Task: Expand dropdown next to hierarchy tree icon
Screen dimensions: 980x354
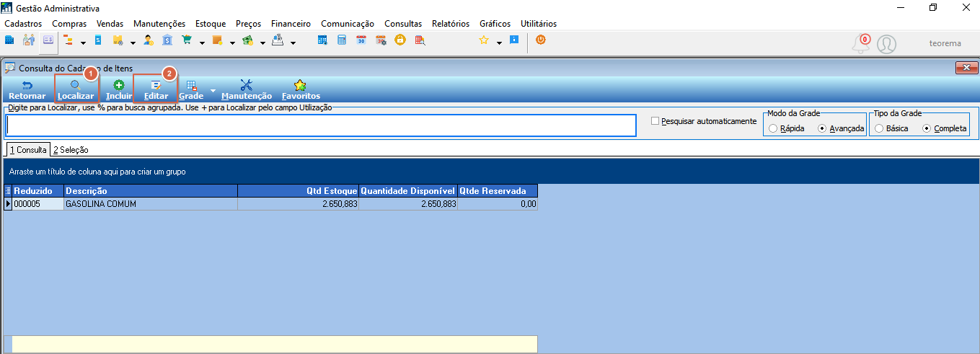Action: pos(83,43)
